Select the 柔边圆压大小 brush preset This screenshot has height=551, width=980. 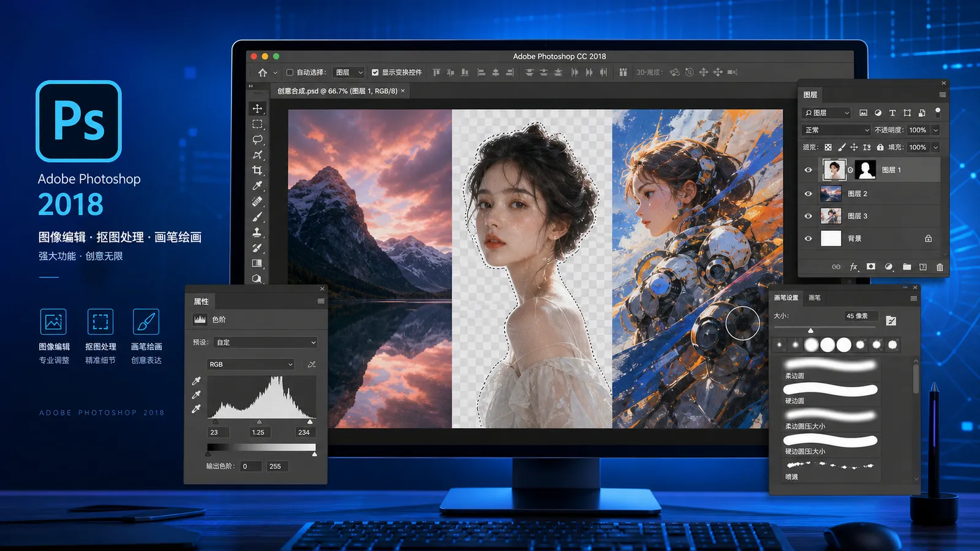[x=831, y=420]
